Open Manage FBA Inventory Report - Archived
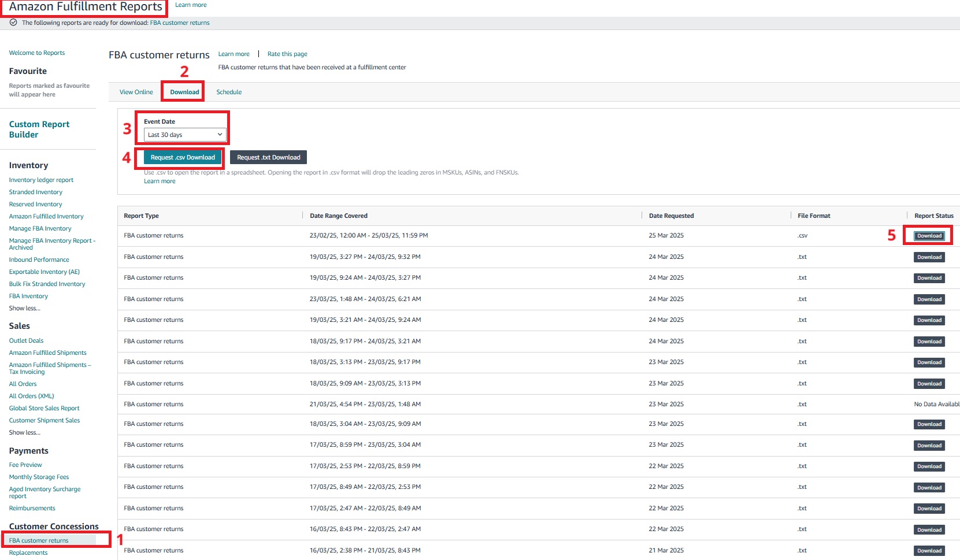The width and height of the screenshot is (960, 560). [52, 244]
